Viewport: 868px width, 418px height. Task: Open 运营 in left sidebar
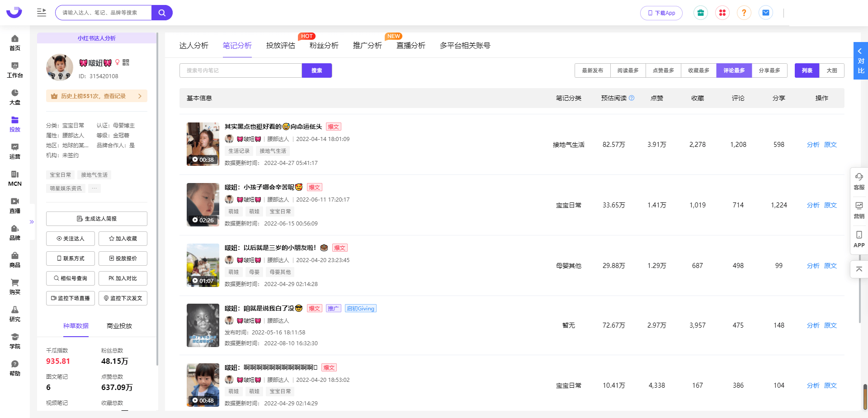[x=15, y=151]
